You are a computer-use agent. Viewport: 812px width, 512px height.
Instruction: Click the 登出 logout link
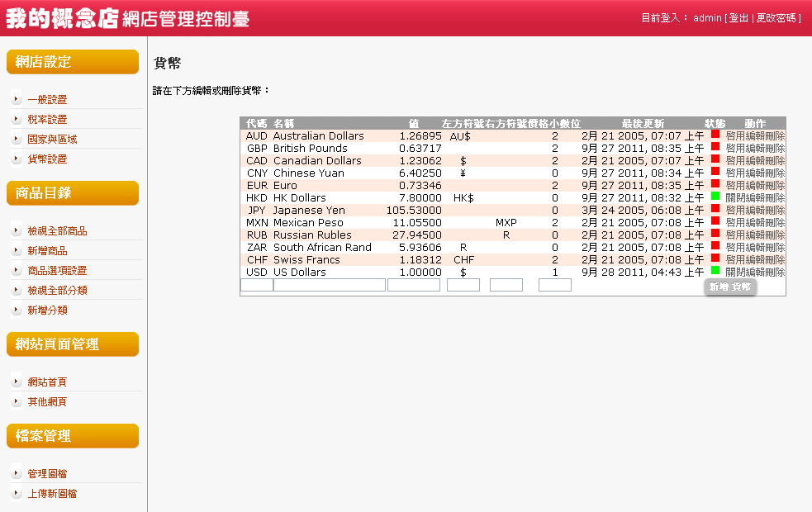(738, 18)
